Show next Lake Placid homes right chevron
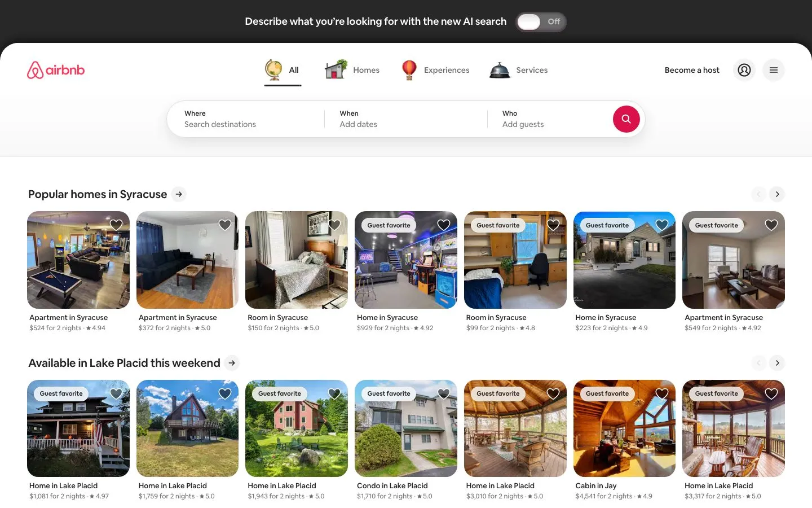The image size is (812, 508). click(777, 363)
